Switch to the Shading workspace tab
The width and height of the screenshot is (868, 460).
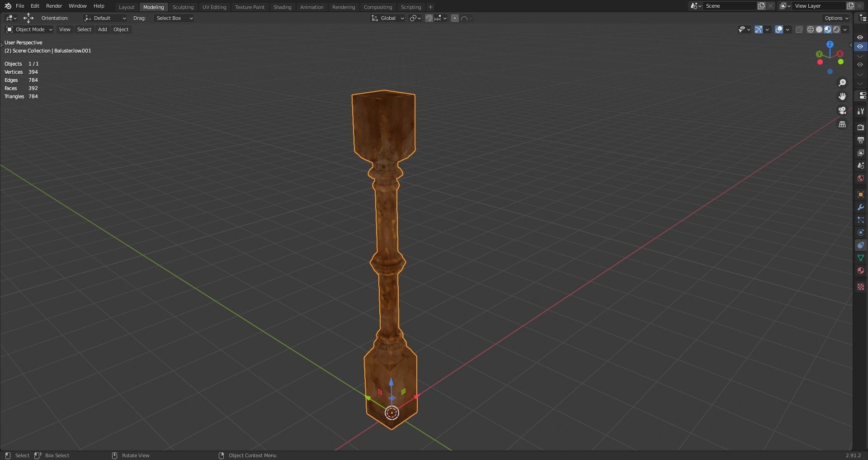[282, 7]
